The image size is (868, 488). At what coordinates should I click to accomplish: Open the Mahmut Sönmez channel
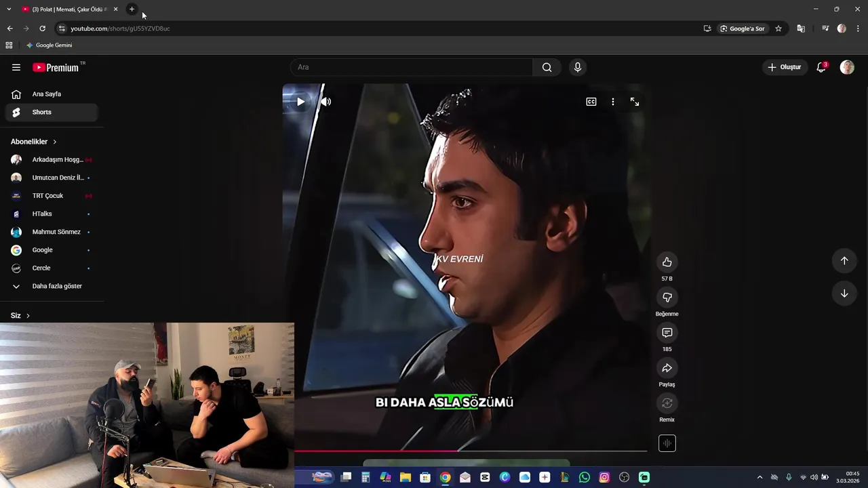[52, 232]
